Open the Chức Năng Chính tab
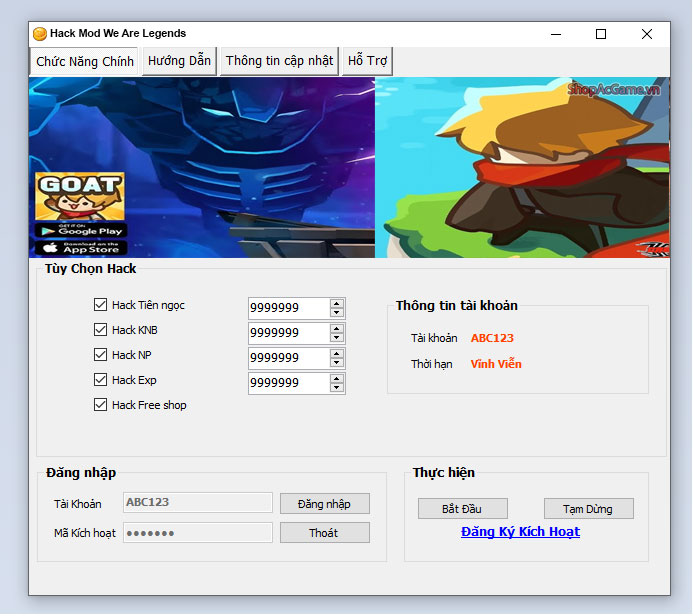This screenshot has width=693, height=616. (84, 61)
